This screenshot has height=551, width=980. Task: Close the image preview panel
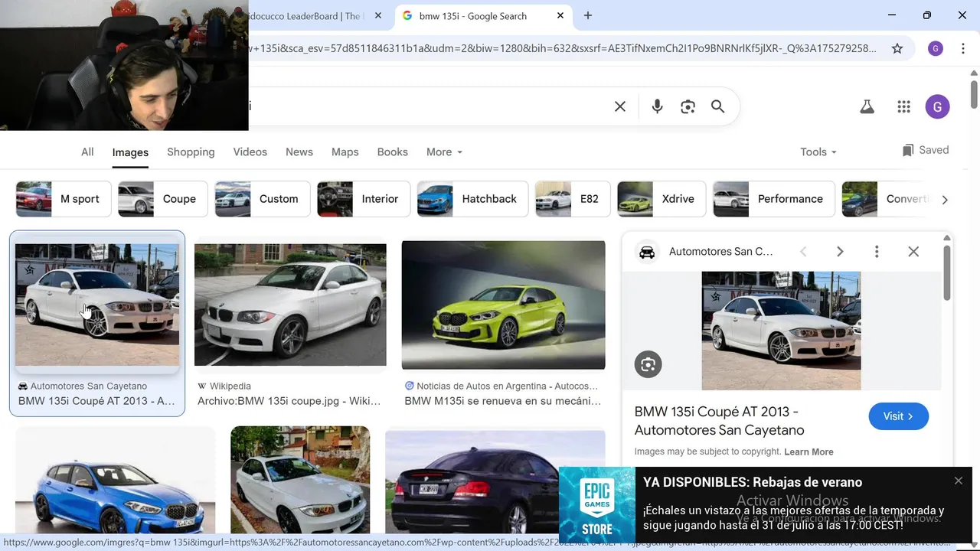click(913, 251)
